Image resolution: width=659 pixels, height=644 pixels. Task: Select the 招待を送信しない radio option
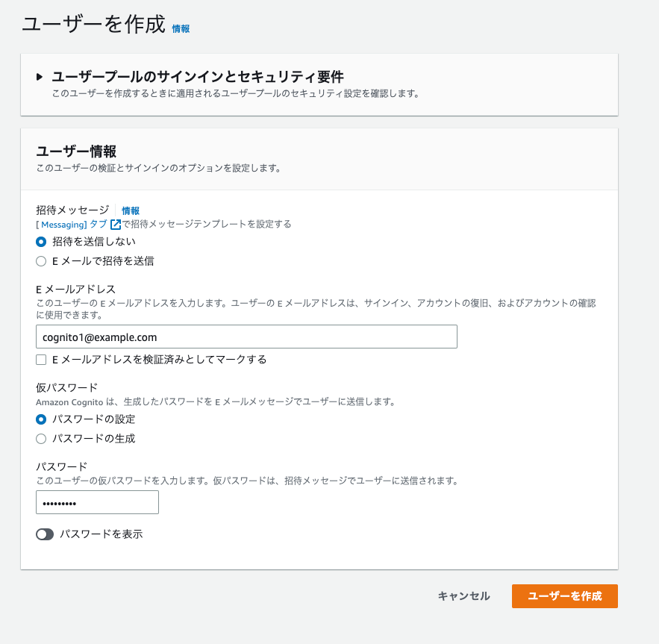click(x=43, y=241)
